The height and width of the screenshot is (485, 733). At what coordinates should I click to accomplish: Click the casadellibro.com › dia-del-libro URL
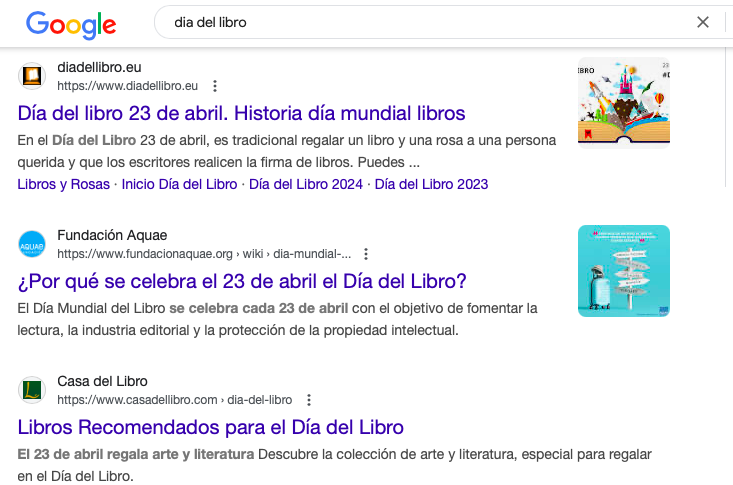point(175,400)
